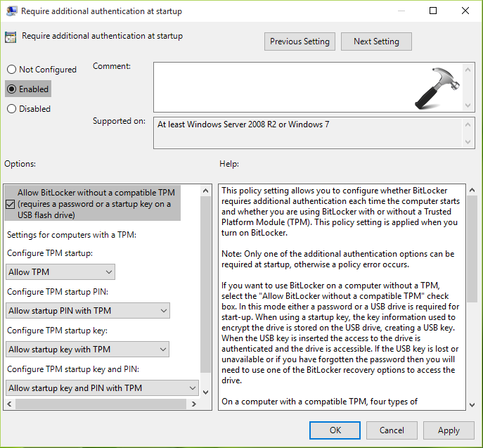Click the policy icon in the title bar
This screenshot has width=483, height=448.
pos(11,11)
